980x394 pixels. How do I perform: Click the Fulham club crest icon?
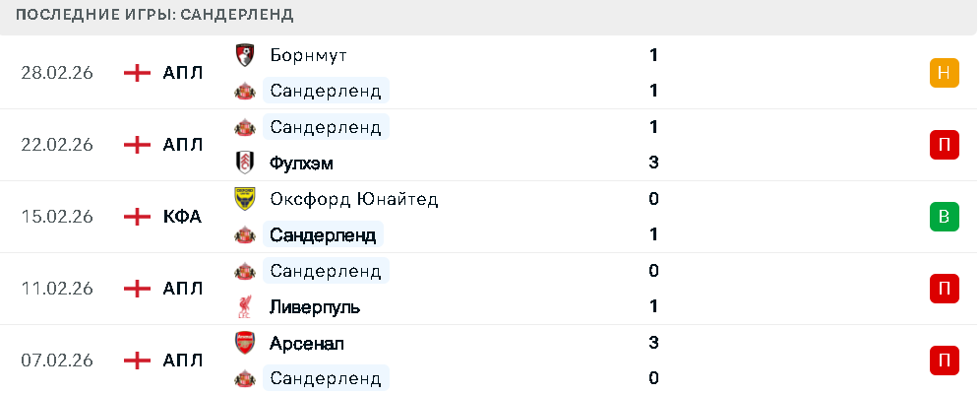(x=244, y=163)
